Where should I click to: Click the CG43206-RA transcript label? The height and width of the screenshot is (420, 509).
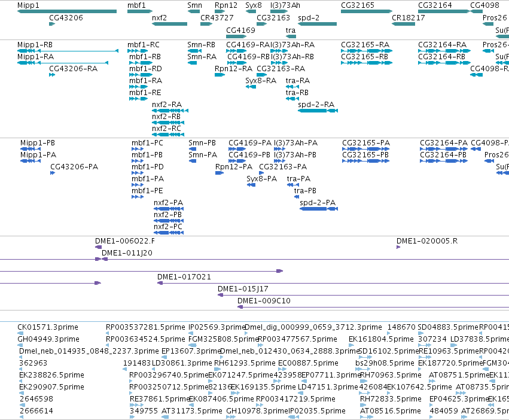[73, 69]
